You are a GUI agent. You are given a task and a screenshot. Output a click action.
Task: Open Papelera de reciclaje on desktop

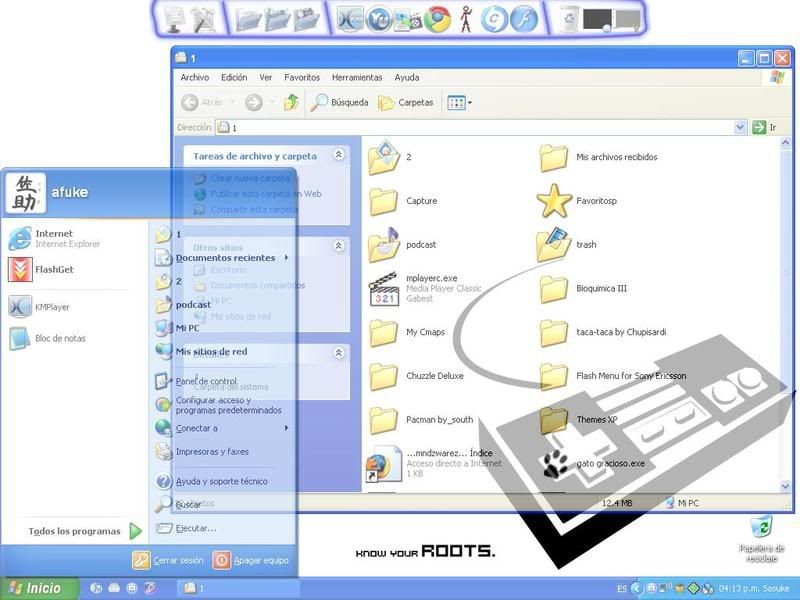point(761,539)
